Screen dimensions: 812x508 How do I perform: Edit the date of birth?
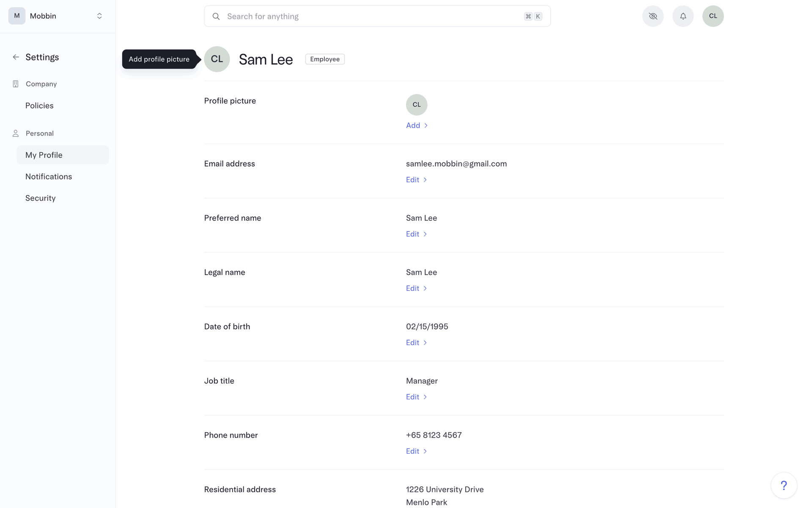[417, 342]
